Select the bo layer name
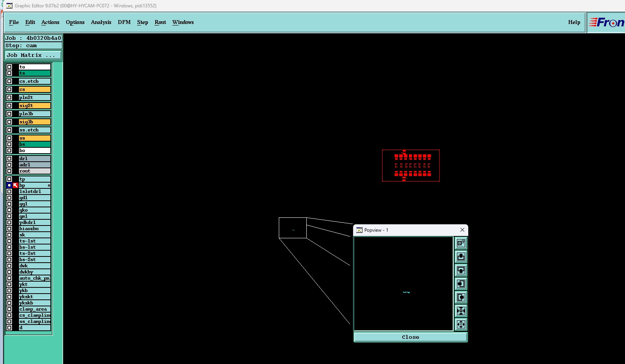Viewport: 625px width, 364px height. click(x=35, y=150)
